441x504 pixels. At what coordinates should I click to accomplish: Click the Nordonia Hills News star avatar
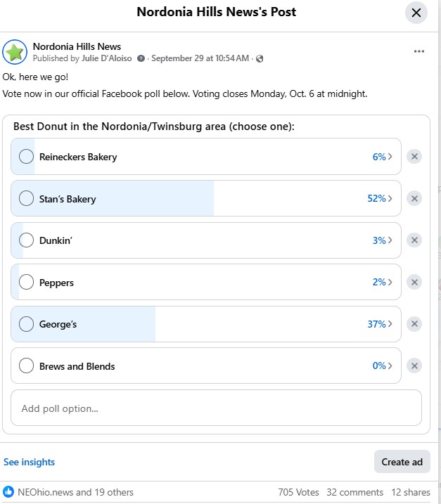coord(15,52)
